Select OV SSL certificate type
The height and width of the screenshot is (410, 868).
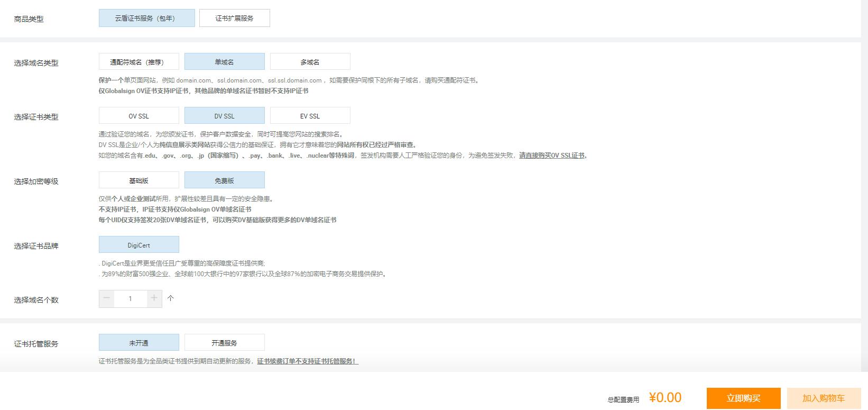[x=138, y=116]
